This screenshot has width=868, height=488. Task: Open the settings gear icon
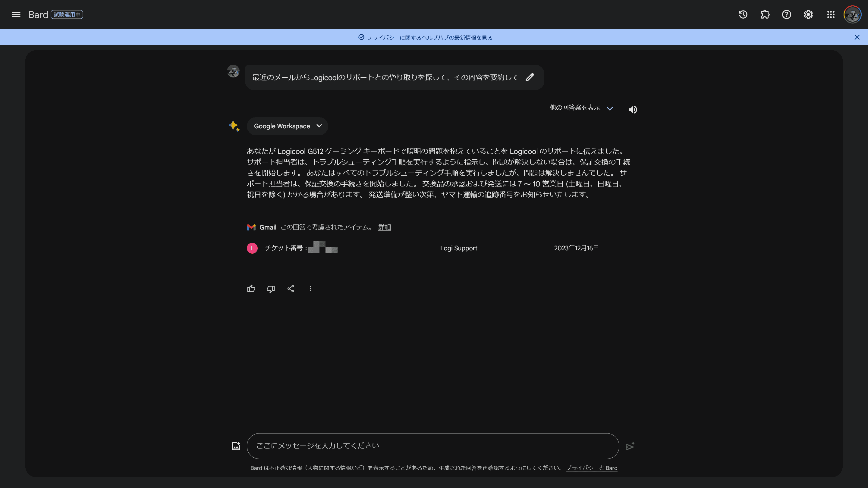(808, 14)
